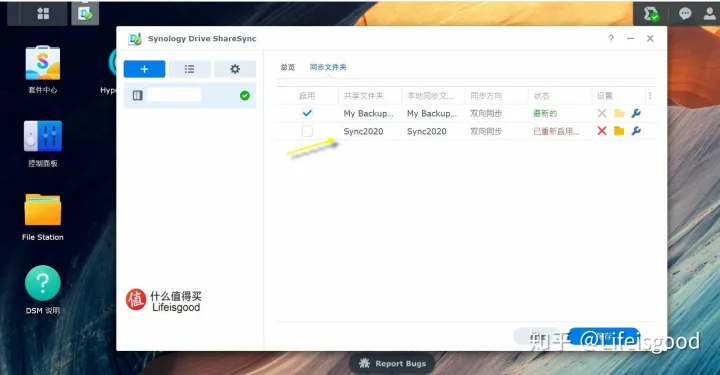Uncheck the My Backup enable checkbox
The width and height of the screenshot is (720, 375).
(307, 113)
